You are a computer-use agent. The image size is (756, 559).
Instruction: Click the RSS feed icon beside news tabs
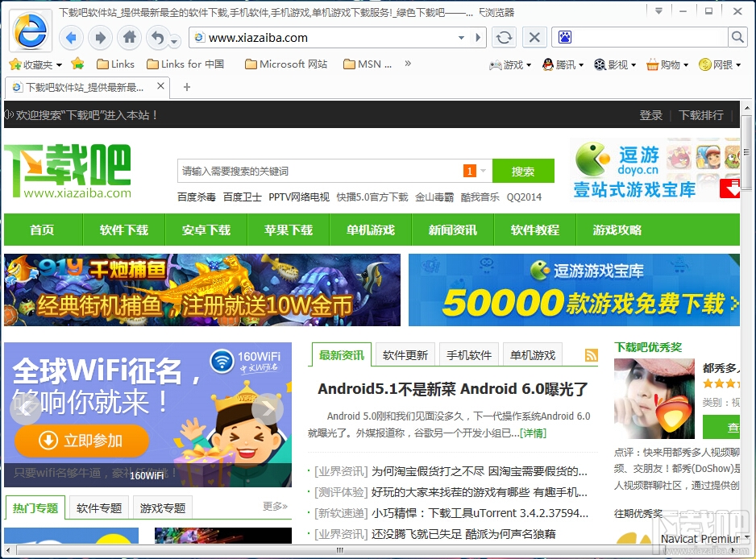coord(591,355)
